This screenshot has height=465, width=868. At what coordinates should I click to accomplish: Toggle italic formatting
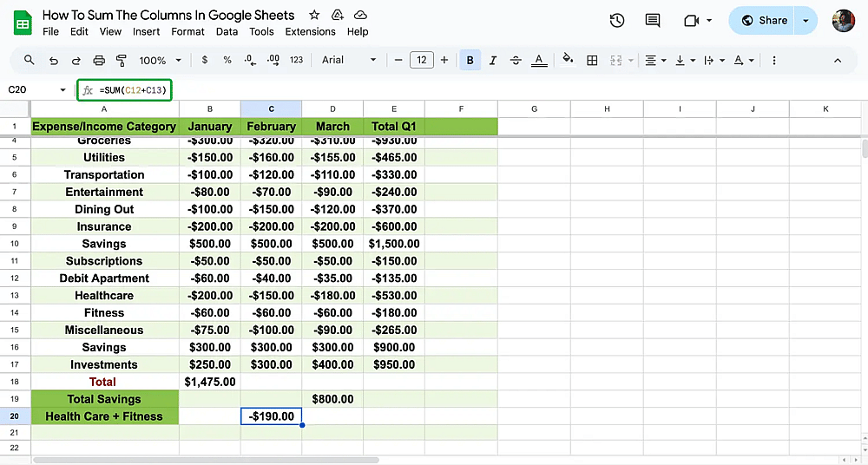click(x=493, y=61)
